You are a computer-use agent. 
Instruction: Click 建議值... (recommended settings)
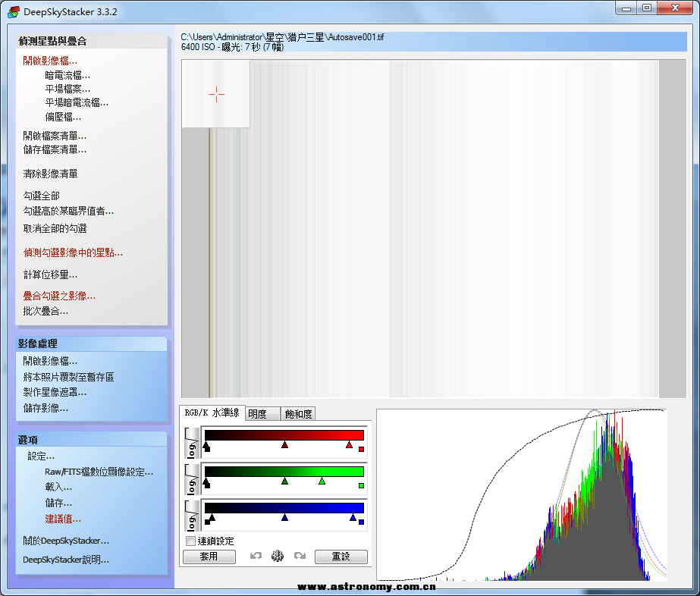tap(63, 519)
